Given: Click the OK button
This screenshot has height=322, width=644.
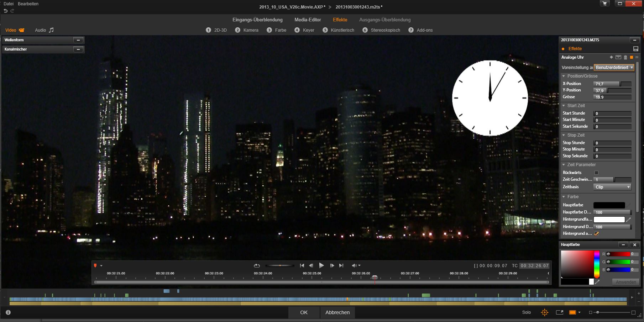Looking at the screenshot, I should [x=304, y=312].
